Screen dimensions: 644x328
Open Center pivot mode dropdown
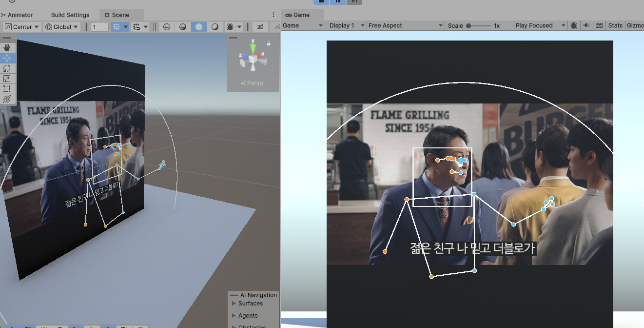coord(22,27)
